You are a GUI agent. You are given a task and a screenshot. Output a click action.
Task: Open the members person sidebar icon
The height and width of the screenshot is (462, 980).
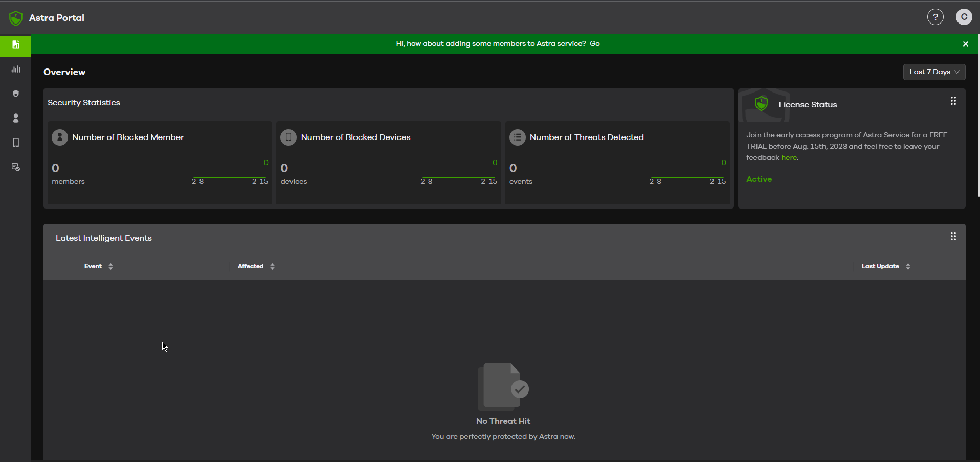(16, 118)
